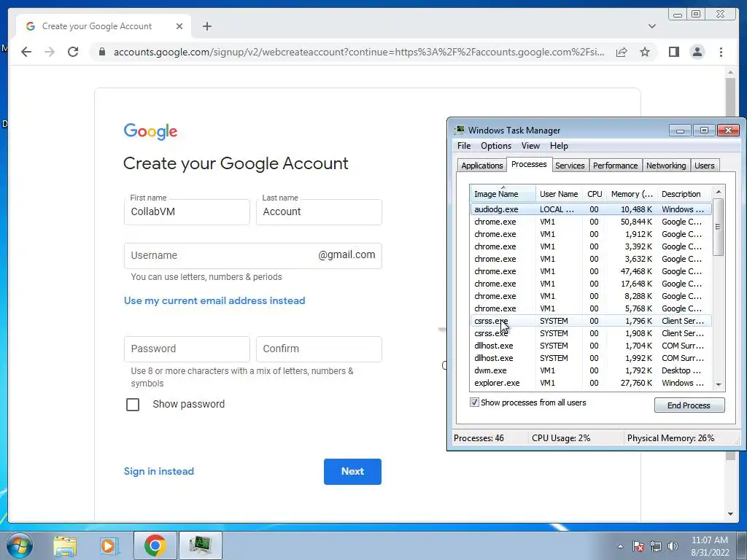Click the Chrome forward arrow
Screen dimensions: 747x560
pyautogui.click(x=50, y=52)
